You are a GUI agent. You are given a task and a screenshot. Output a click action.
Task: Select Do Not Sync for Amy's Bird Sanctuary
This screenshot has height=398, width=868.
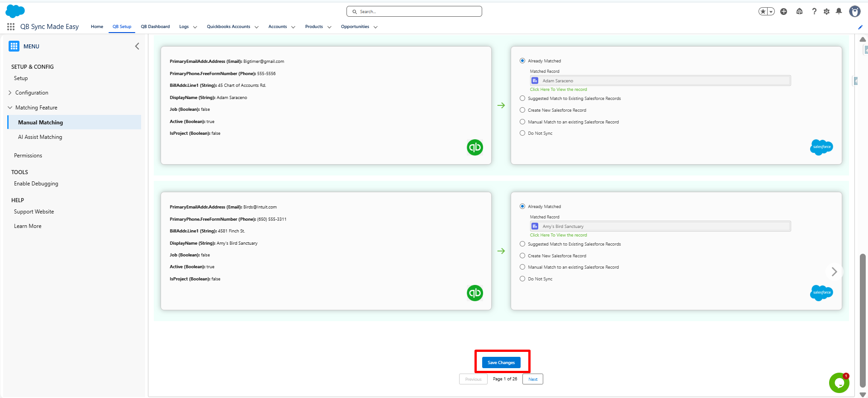point(522,279)
